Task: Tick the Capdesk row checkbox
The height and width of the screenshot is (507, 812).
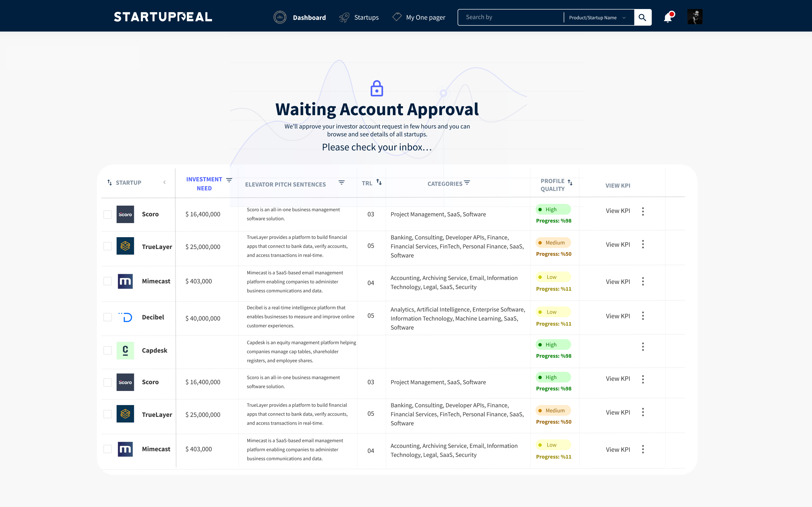Action: [x=107, y=350]
